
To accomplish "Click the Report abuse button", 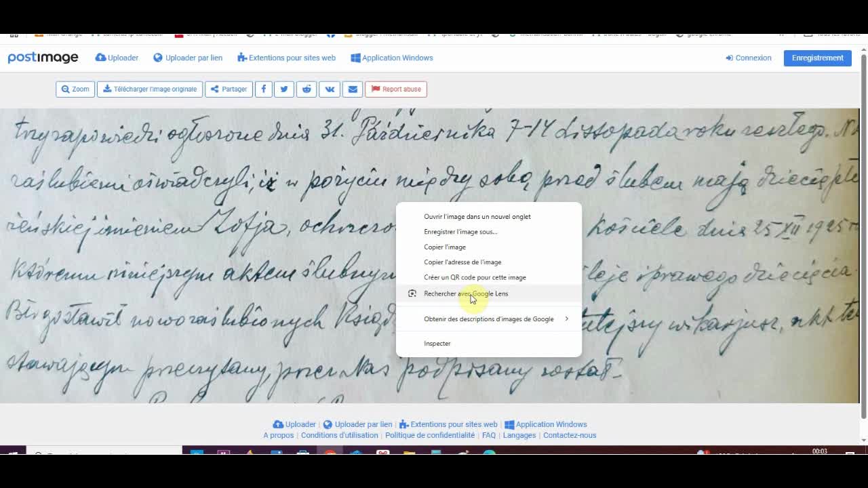I will (x=396, y=89).
